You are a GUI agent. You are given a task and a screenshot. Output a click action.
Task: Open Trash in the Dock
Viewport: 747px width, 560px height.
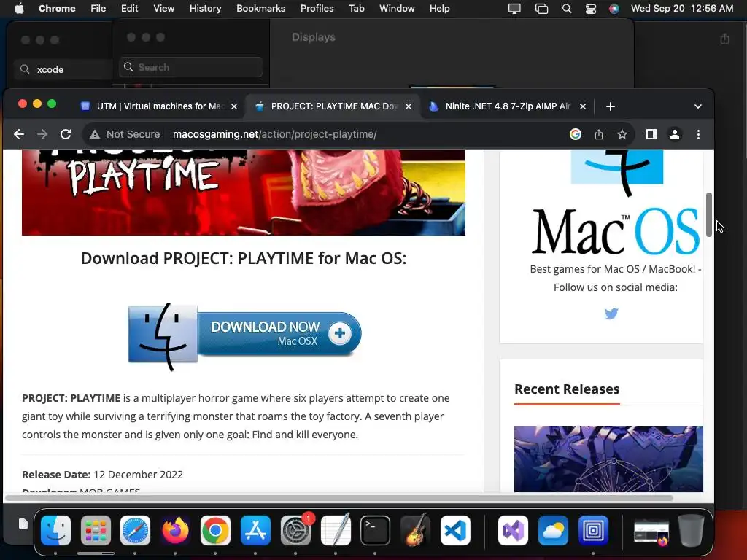(692, 531)
